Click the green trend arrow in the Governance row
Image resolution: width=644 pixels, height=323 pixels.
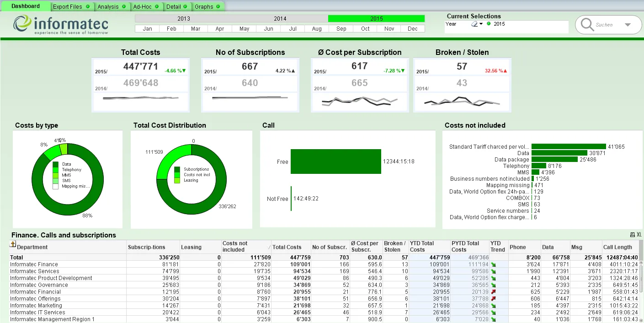[x=493, y=285]
